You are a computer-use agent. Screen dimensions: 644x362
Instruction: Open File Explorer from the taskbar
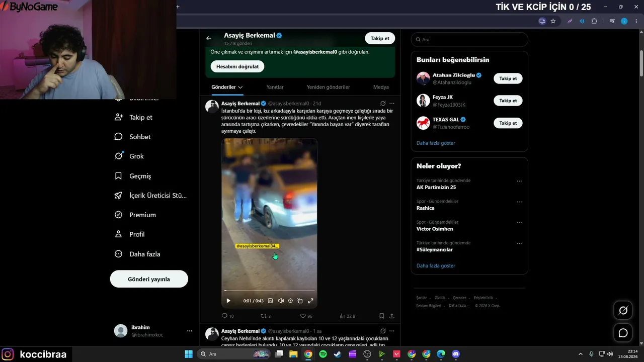tap(293, 354)
